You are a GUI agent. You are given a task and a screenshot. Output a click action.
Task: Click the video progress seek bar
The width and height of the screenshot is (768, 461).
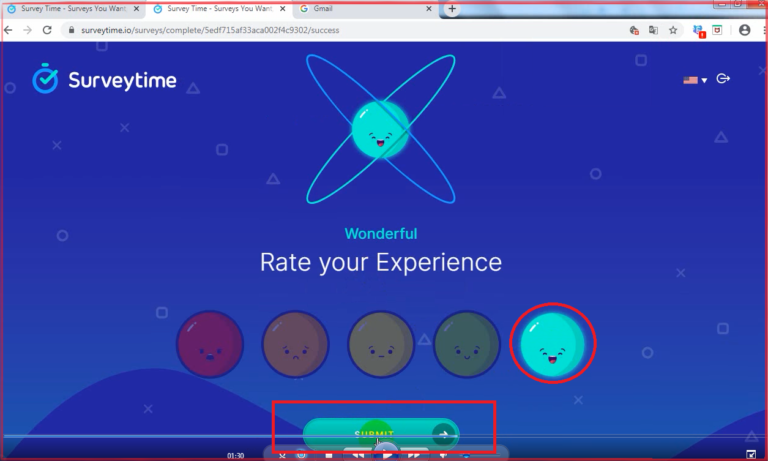(x=382, y=436)
